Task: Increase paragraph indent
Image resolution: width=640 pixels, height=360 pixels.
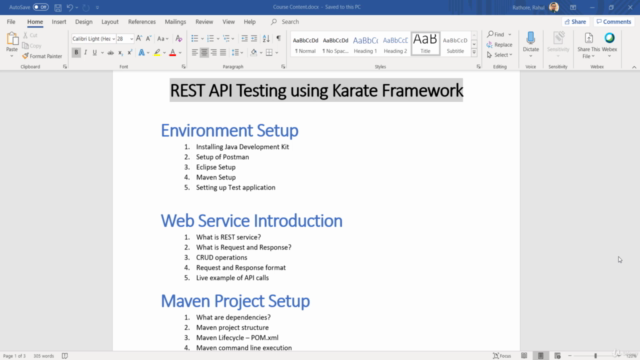Action: click(254, 38)
